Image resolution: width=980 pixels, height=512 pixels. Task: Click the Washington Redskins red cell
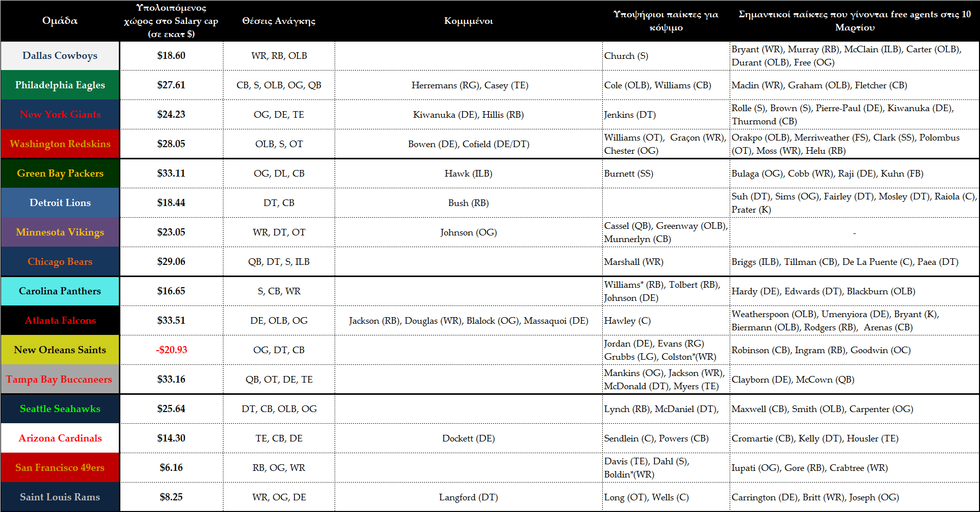pos(60,144)
